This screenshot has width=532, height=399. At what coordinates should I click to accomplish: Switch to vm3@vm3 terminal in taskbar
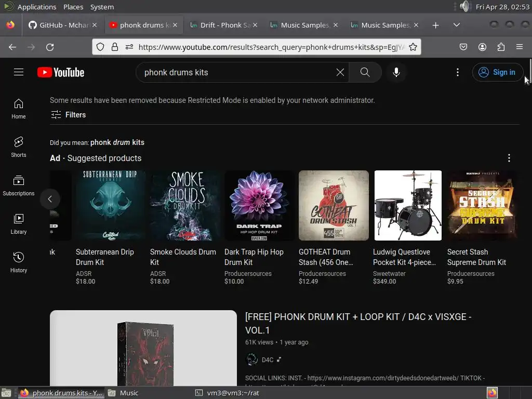(x=228, y=393)
